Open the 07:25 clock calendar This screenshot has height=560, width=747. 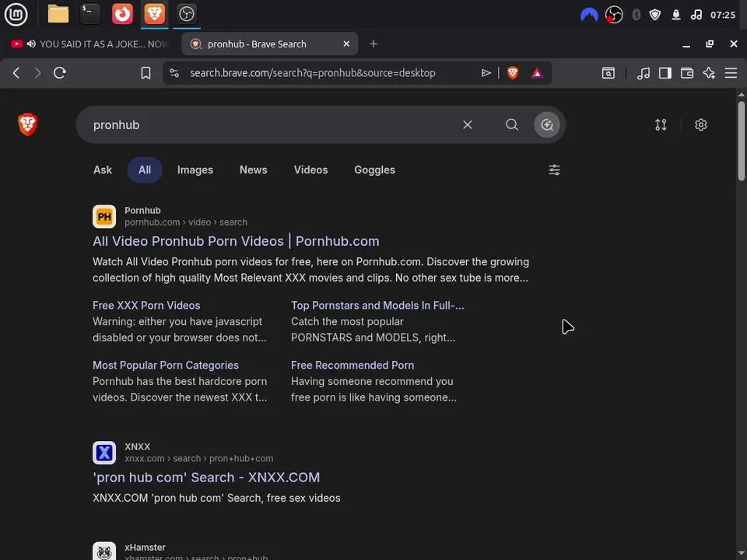723,15
